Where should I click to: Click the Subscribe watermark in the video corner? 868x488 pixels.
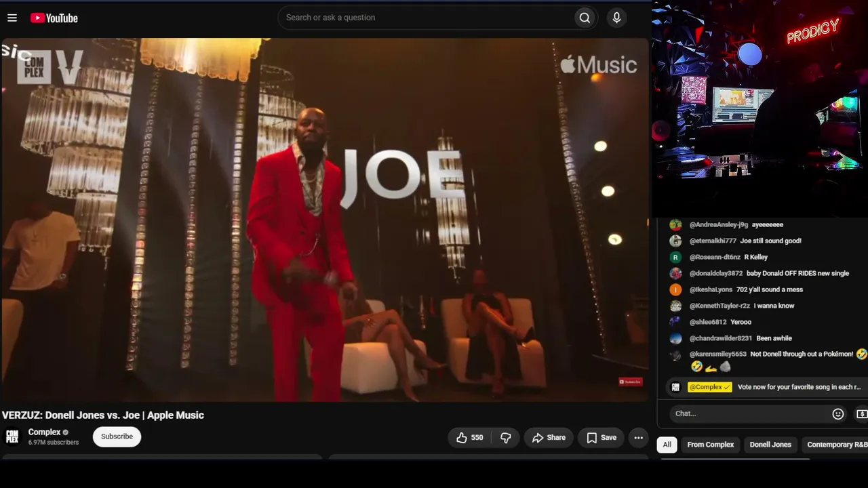coord(630,382)
